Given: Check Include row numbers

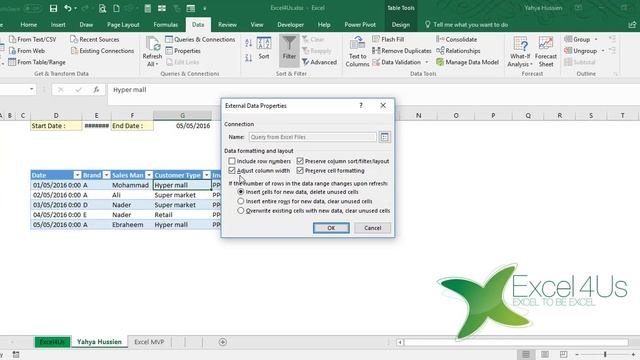Looking at the screenshot, I should pyautogui.click(x=232, y=161).
